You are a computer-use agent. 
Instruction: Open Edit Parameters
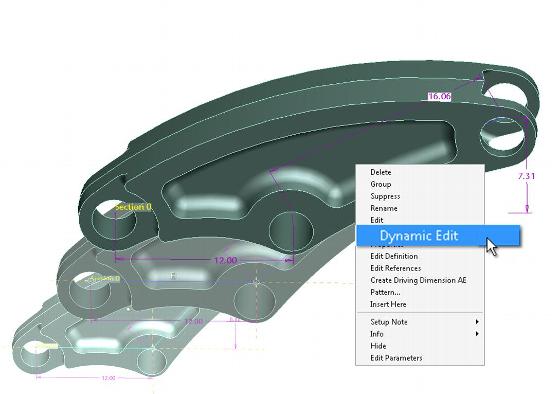(x=396, y=358)
